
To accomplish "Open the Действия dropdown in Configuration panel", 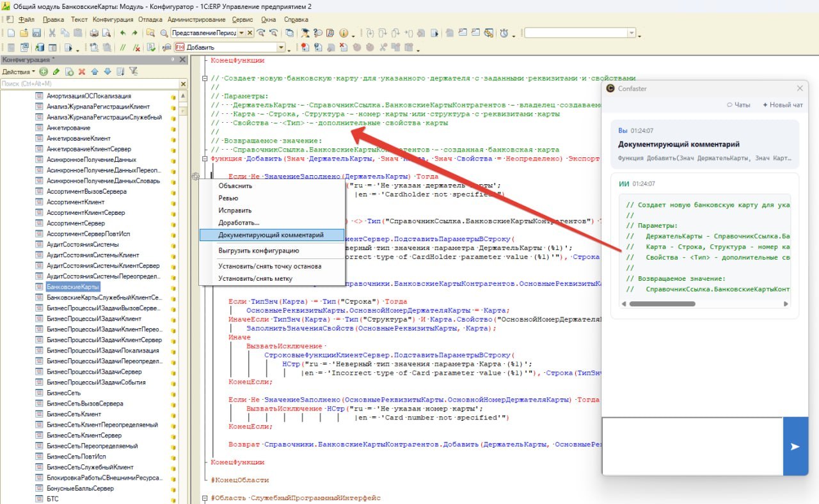I will click(19, 72).
